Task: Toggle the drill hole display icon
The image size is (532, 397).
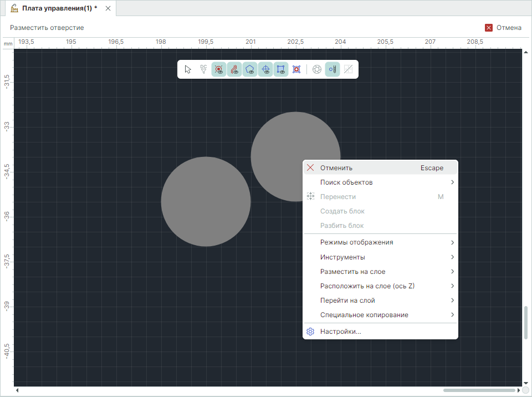Action: [332, 69]
